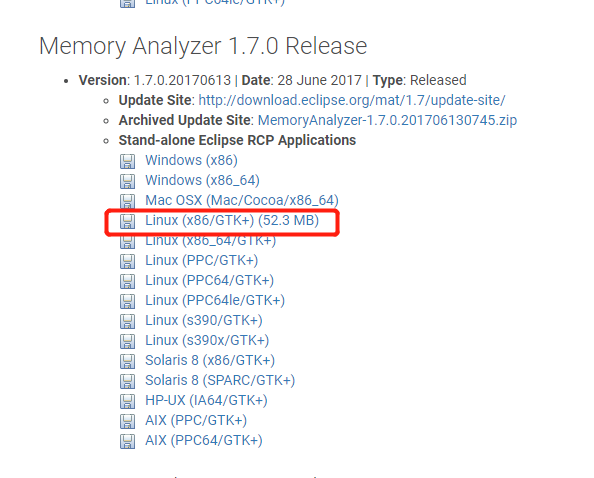Viewport: 594px width, 478px height.
Task: Open the Solaris 8 (x86/GTK+) download link
Action: 210,361
